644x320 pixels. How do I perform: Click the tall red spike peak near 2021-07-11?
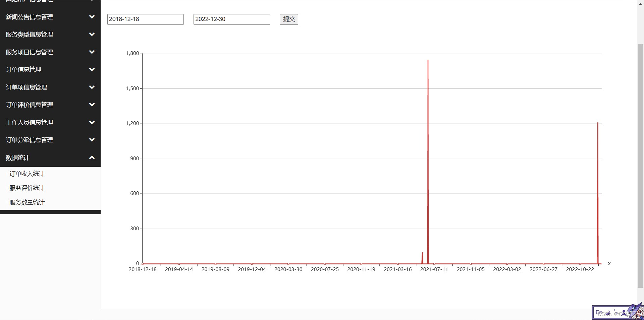click(x=428, y=60)
